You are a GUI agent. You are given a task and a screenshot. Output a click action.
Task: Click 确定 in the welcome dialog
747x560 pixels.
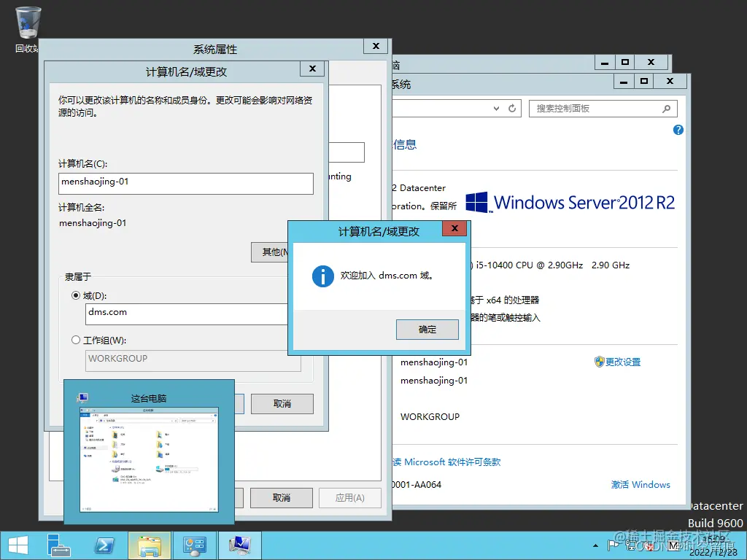coord(427,330)
